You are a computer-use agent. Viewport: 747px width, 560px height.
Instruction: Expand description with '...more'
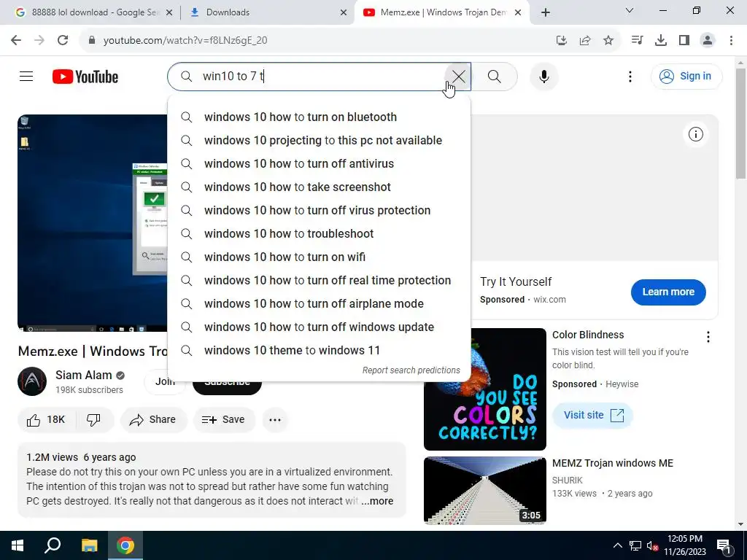[x=377, y=501]
